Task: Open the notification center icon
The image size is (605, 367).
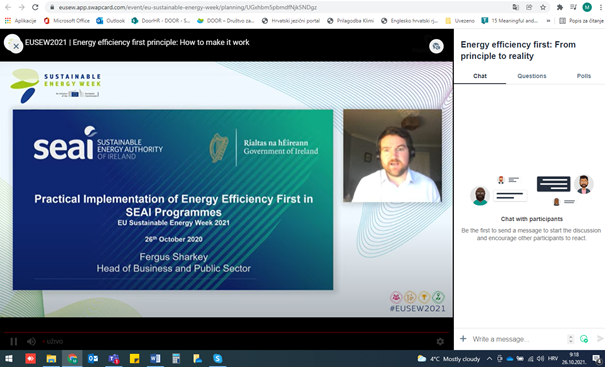Action: [597, 359]
